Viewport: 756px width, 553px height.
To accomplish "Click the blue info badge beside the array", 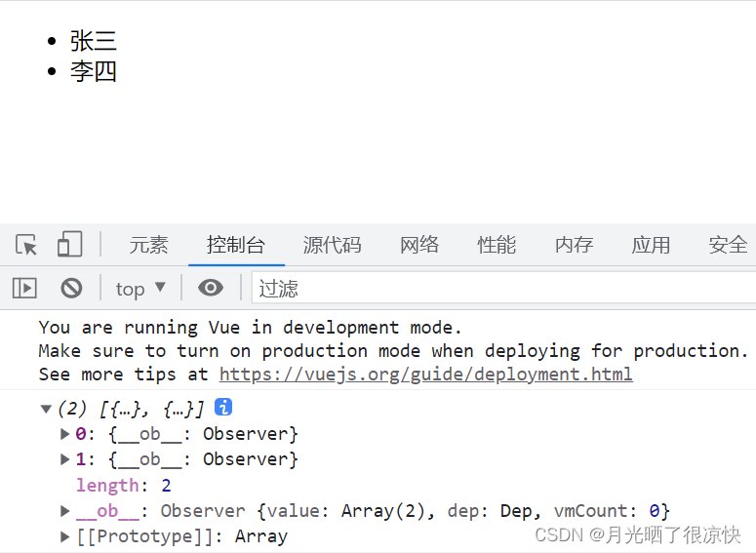I will [222, 408].
